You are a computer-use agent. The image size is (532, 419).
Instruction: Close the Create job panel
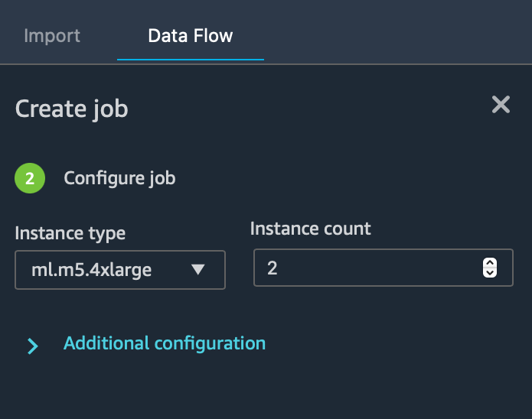point(501,105)
